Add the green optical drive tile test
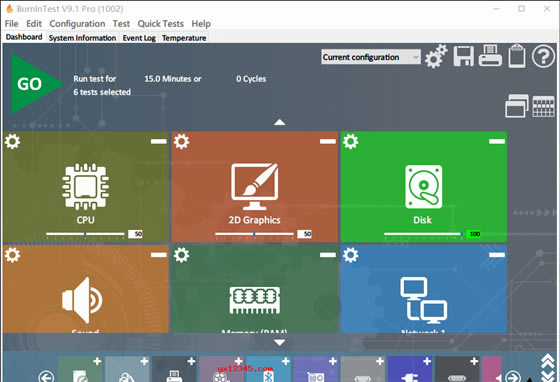 tap(97, 361)
